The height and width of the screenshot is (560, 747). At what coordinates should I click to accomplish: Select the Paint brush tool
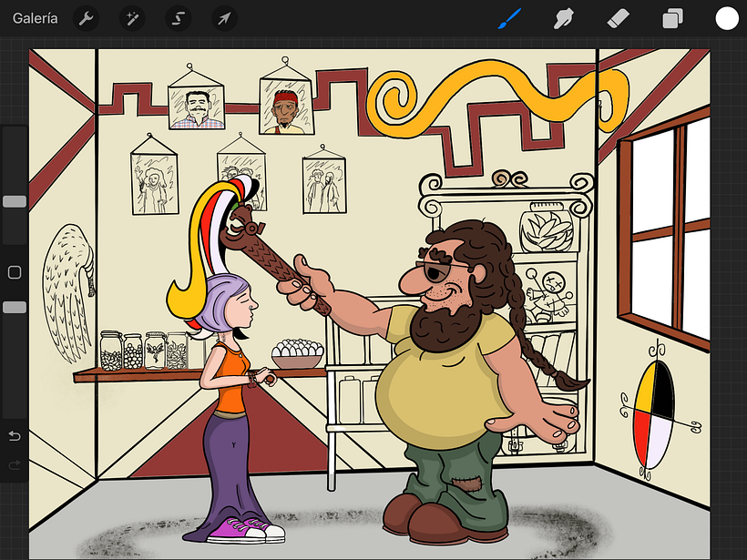coord(508,18)
